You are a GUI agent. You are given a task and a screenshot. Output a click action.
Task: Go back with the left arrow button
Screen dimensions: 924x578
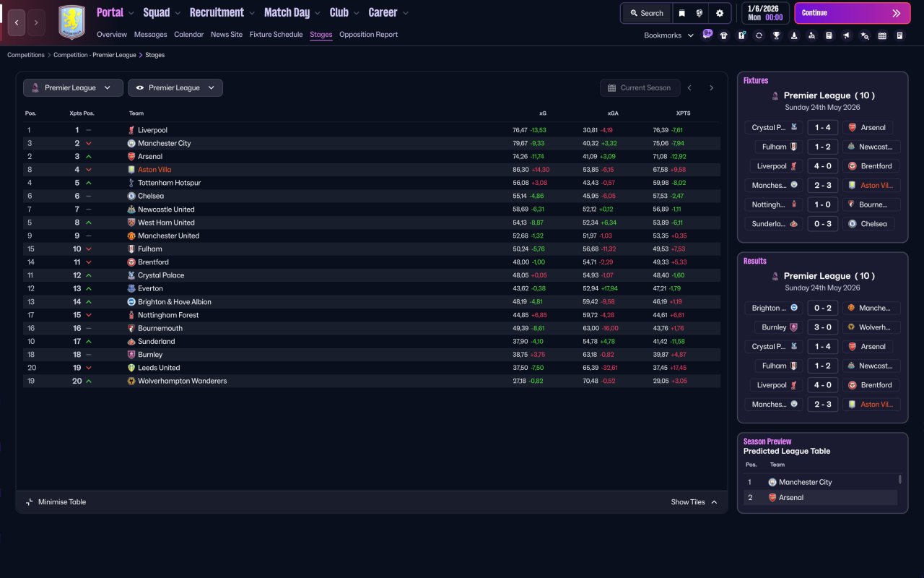[17, 22]
